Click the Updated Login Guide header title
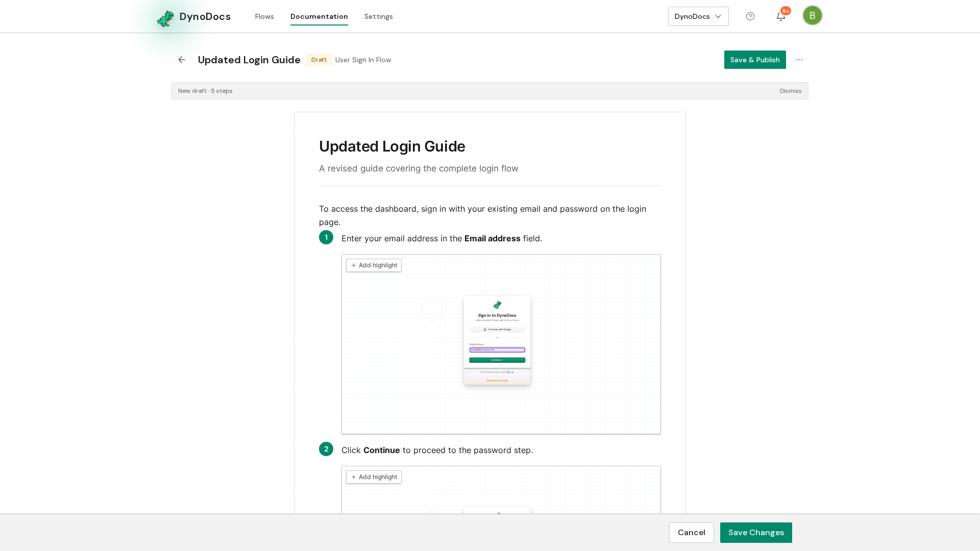The height and width of the screenshot is (551, 980). pyautogui.click(x=249, y=60)
